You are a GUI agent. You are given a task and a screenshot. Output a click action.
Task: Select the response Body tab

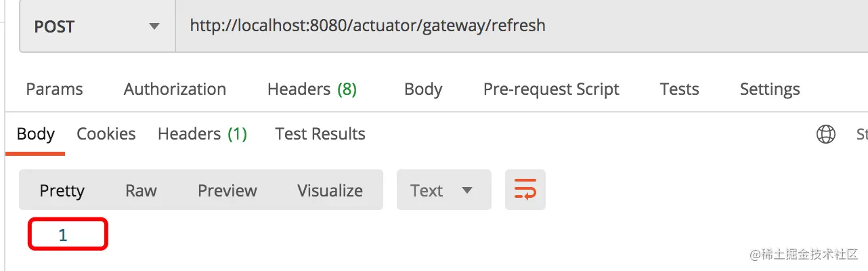click(x=35, y=134)
